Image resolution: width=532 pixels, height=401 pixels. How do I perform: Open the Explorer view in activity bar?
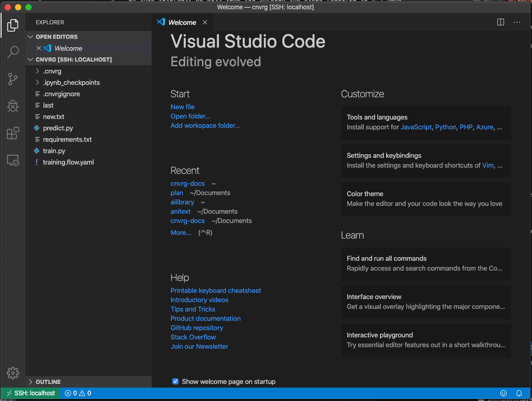click(13, 25)
